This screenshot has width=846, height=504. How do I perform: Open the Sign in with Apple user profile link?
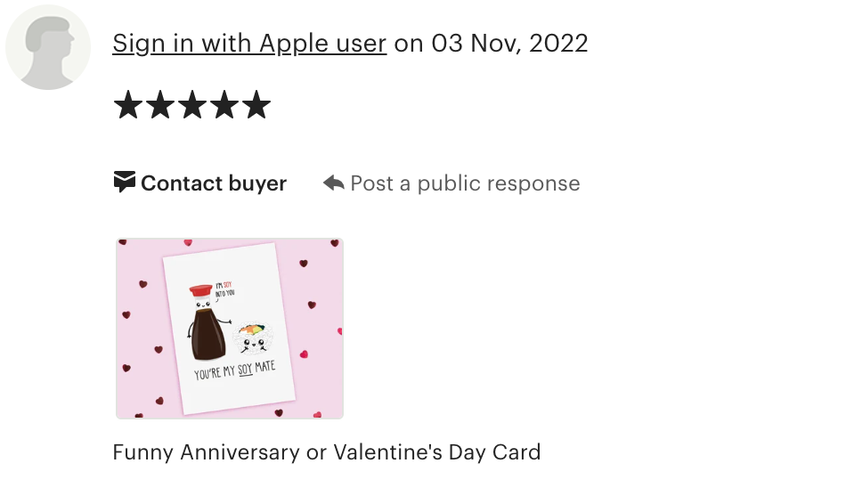click(249, 43)
